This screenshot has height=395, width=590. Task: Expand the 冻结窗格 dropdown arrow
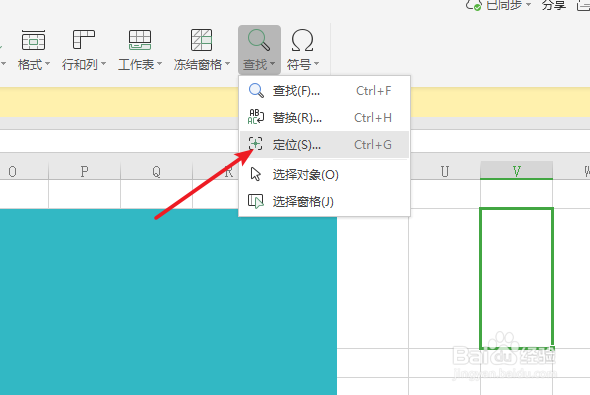coord(228,64)
